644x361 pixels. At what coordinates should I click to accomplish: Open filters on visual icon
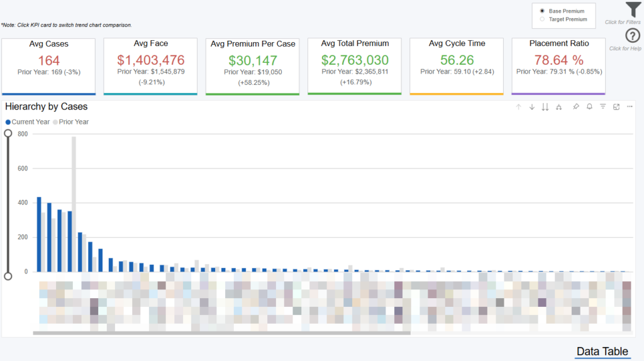(602, 107)
